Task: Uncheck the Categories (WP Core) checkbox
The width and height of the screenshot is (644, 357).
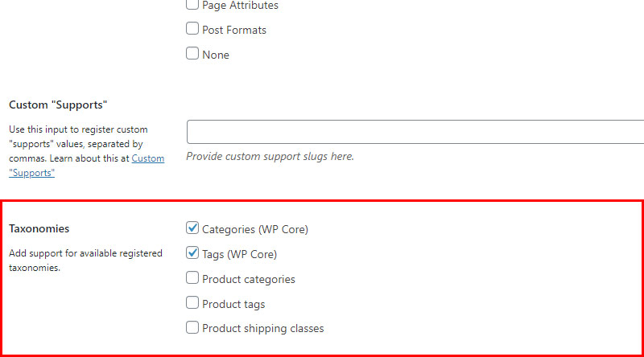Action: coord(192,228)
